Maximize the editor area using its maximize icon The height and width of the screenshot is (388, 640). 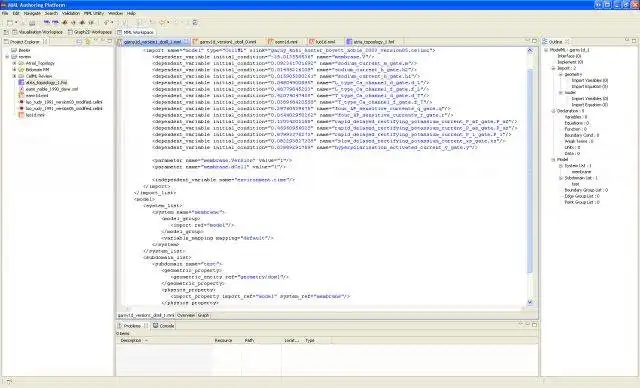coord(534,41)
